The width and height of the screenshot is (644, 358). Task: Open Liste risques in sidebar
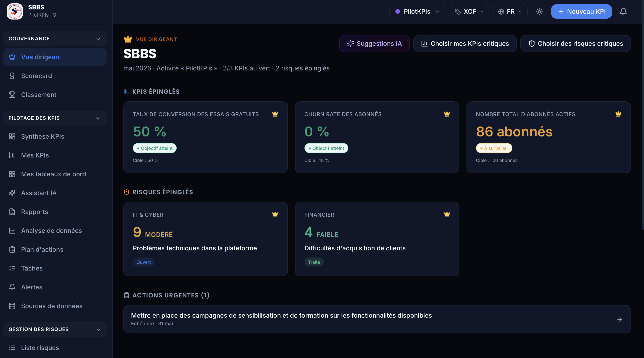click(x=55, y=348)
